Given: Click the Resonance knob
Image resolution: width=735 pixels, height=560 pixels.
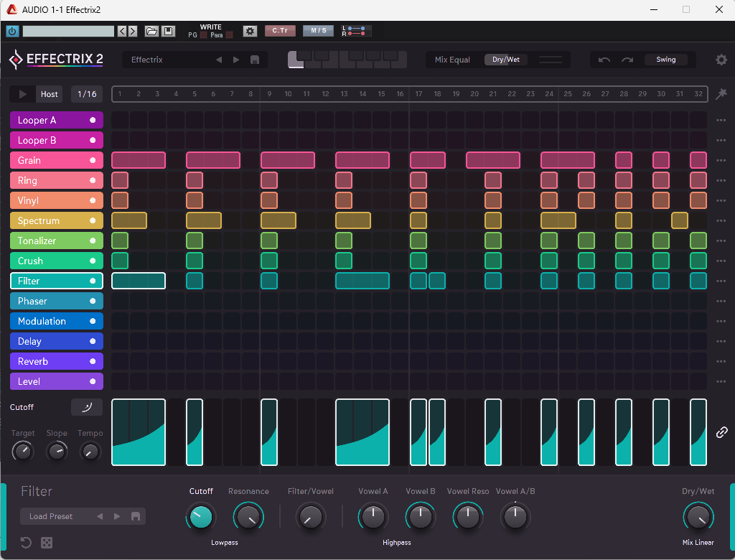Looking at the screenshot, I should [x=248, y=518].
